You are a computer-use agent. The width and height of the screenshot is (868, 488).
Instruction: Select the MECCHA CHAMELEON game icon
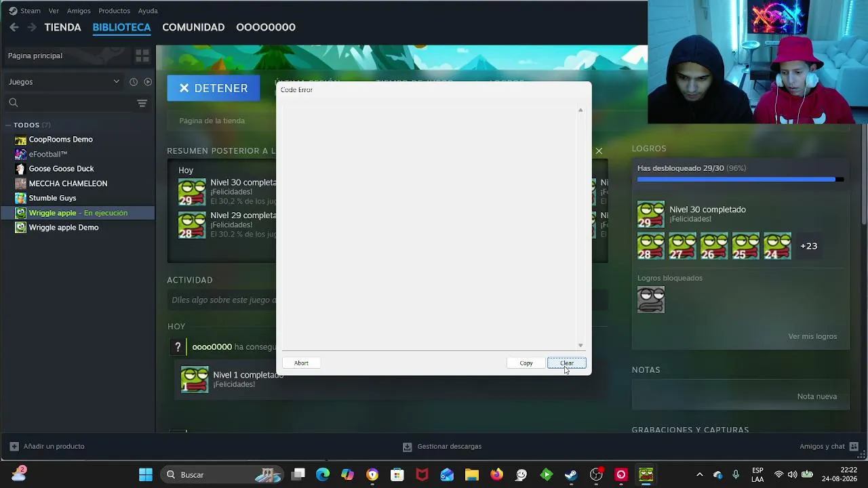tap(21, 184)
